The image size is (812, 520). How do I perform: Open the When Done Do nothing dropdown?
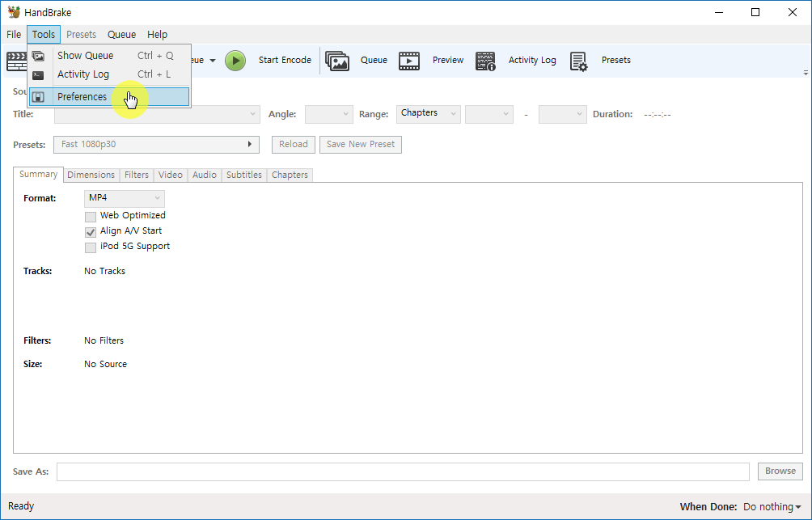pos(772,507)
